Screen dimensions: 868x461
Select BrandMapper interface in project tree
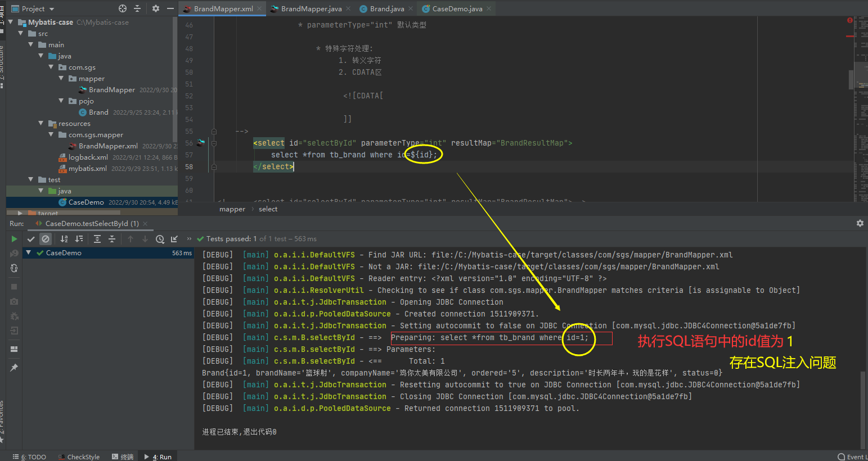[112, 89]
